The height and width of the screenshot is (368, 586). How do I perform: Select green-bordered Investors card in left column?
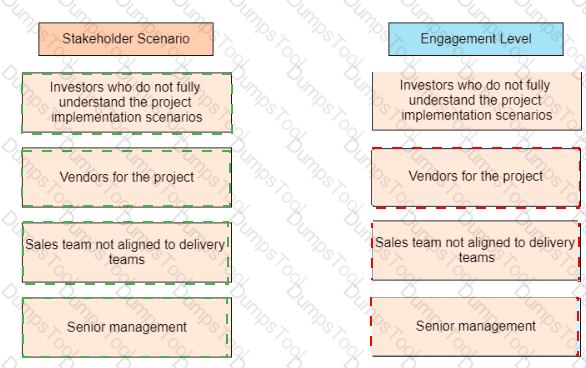(127, 103)
